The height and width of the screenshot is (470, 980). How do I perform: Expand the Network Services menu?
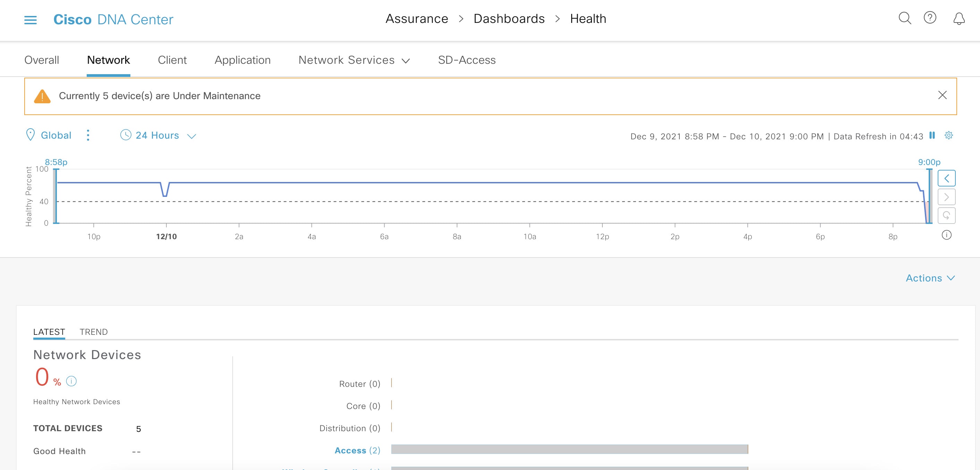tap(354, 60)
